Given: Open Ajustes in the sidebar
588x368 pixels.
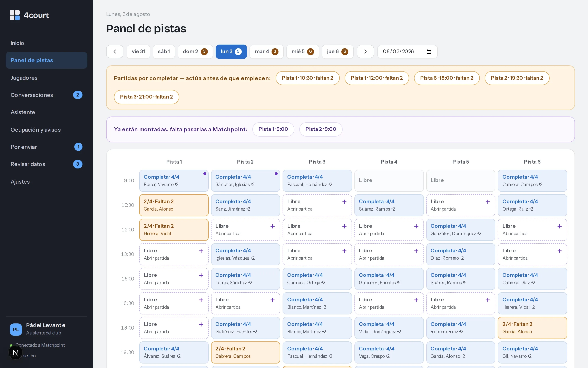Looking at the screenshot, I should click(46, 182).
